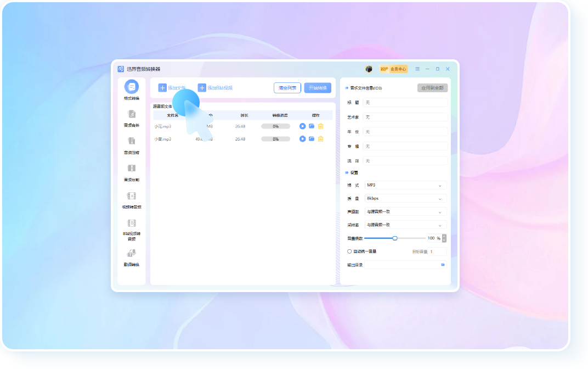Screen dimensions: 588x369
Task: Click the user avatar in title bar
Action: point(369,69)
